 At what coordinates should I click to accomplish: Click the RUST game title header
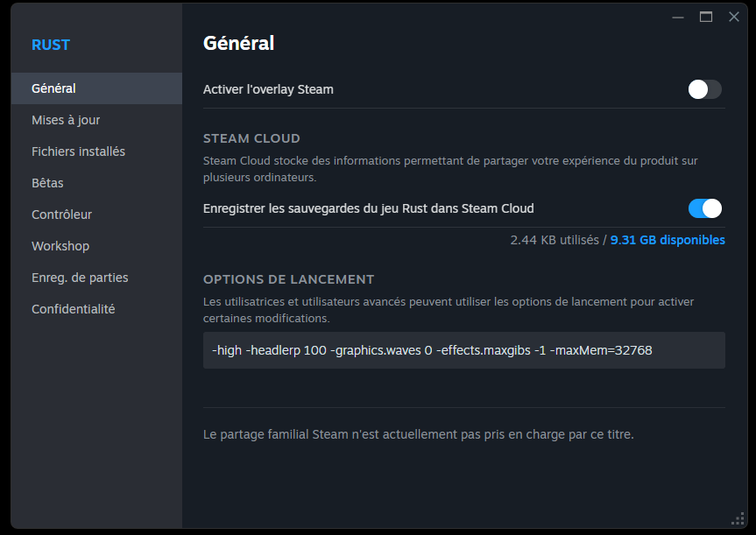pyautogui.click(x=51, y=45)
